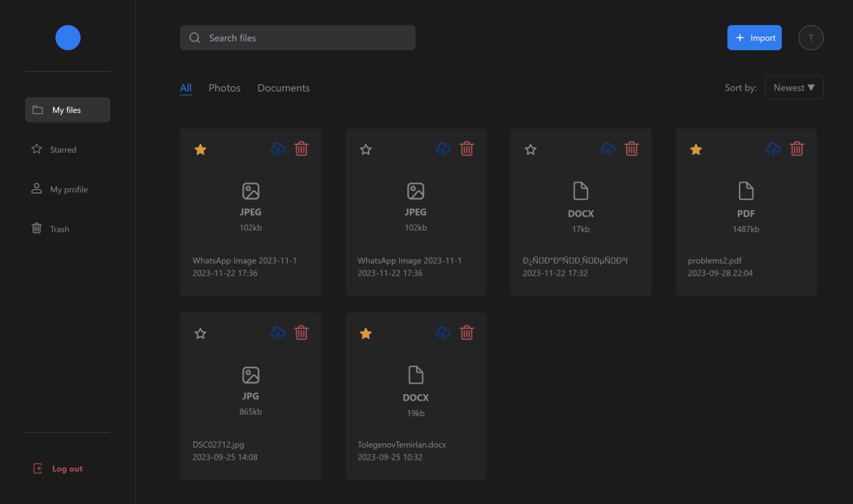Click trash icon on DSC02712.jpg card
The width and height of the screenshot is (853, 504).
[x=301, y=333]
